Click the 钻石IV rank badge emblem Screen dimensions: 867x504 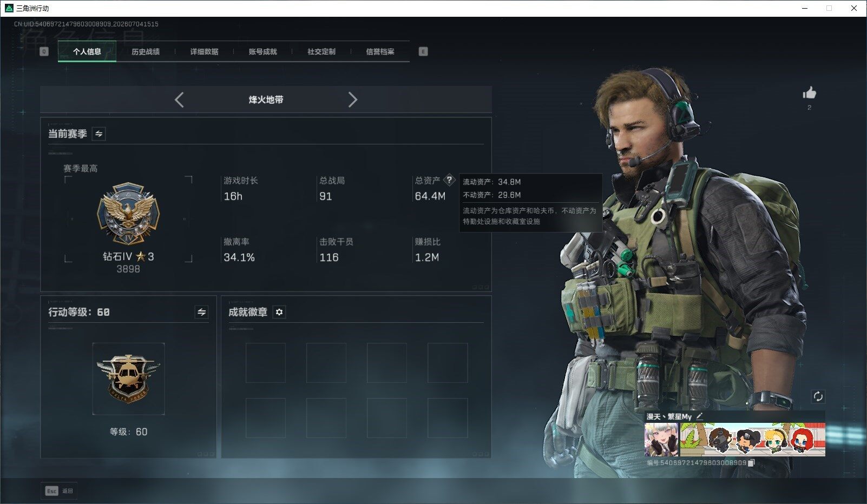pyautogui.click(x=128, y=214)
